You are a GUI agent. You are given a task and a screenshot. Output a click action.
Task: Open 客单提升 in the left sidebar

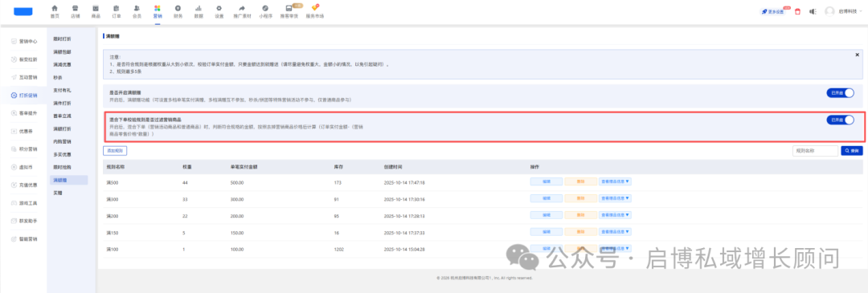point(24,112)
